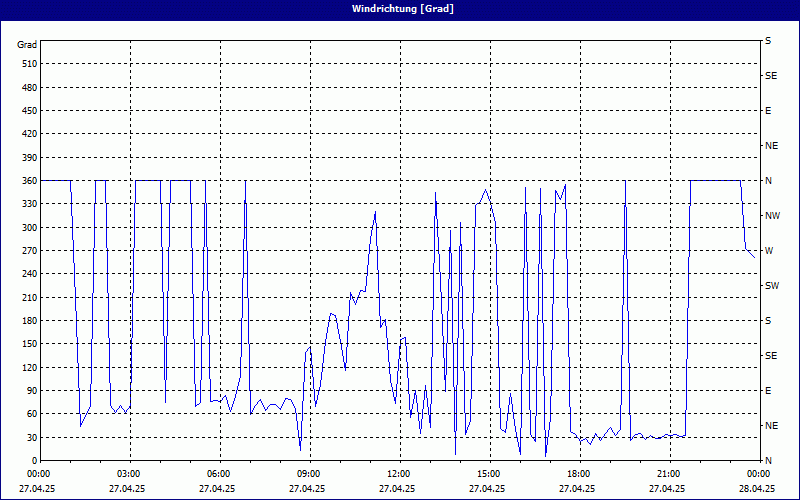The image size is (800, 500).
Task: Select the 18:00 time axis marker
Action: click(578, 473)
